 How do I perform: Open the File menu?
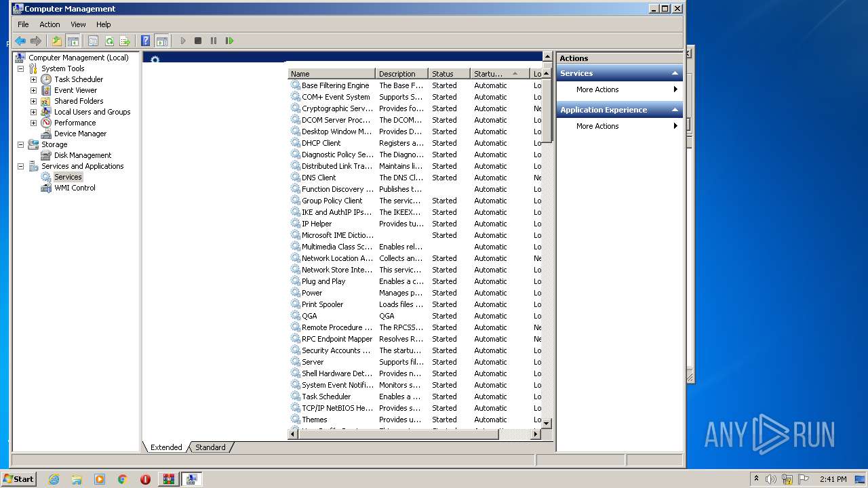pos(23,24)
